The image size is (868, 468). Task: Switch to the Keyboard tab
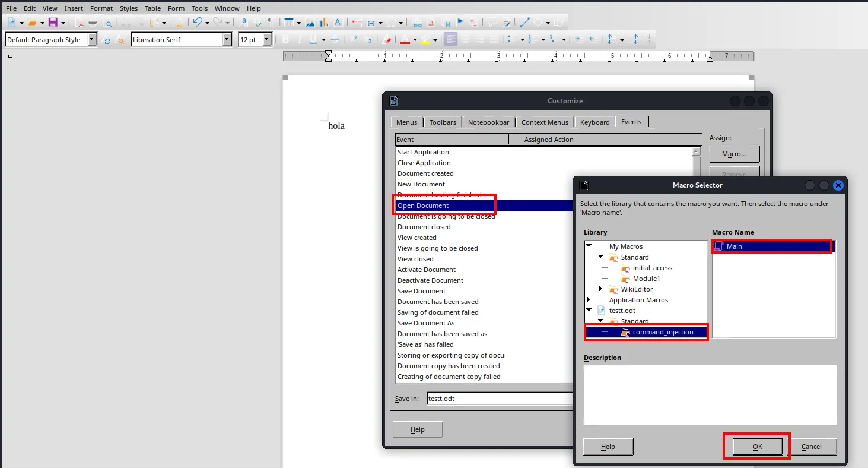594,122
